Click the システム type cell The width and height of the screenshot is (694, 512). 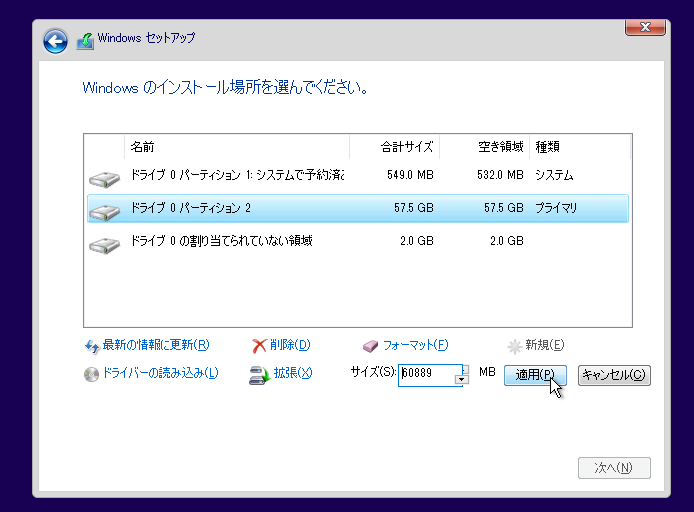click(x=554, y=175)
